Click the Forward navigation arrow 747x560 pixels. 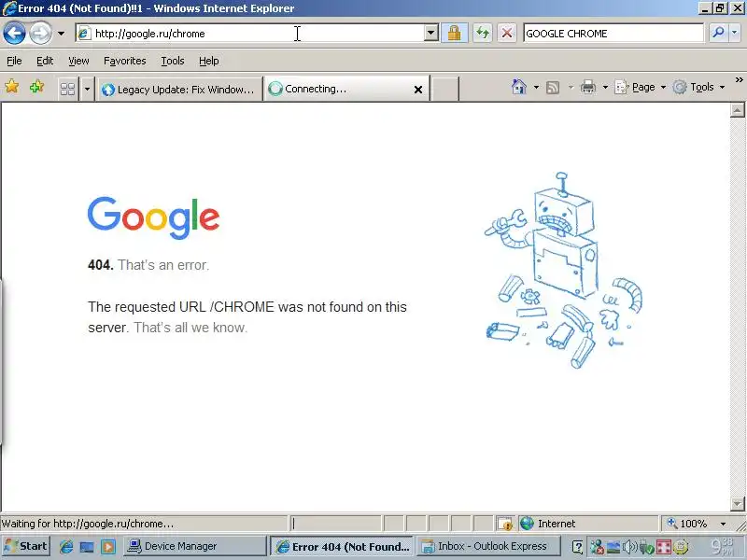(40, 34)
